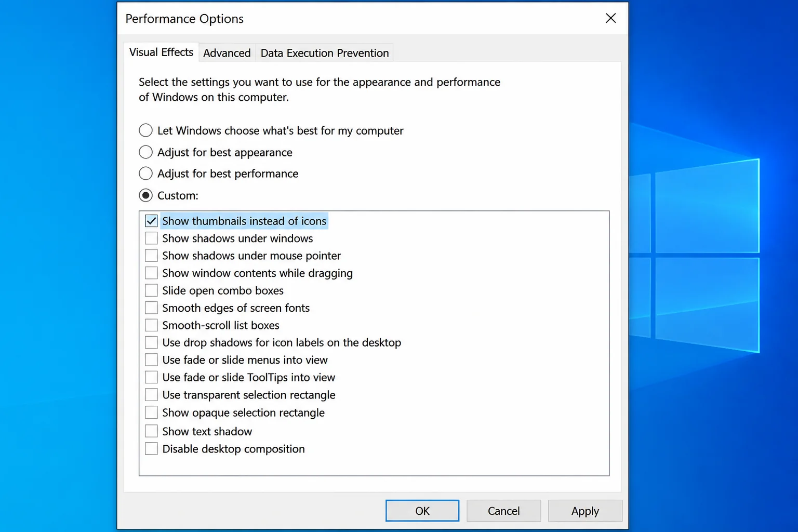
Task: Check Show window contents while dragging
Action: pos(151,273)
